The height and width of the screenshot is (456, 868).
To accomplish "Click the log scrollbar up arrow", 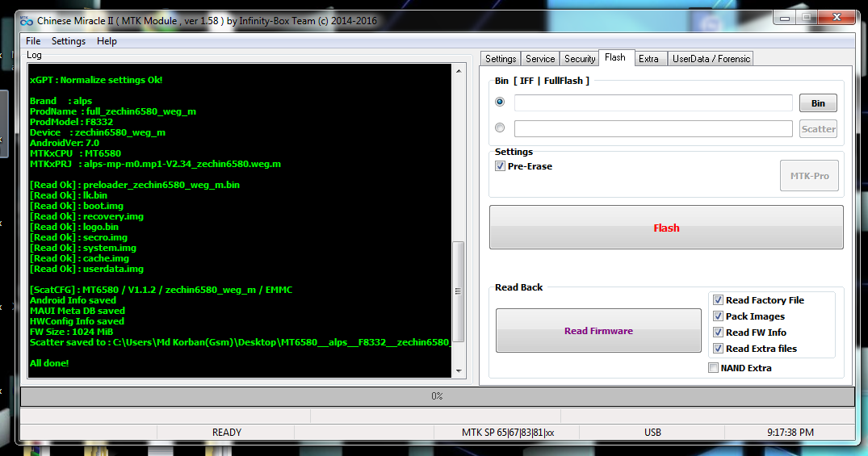I will click(x=459, y=71).
